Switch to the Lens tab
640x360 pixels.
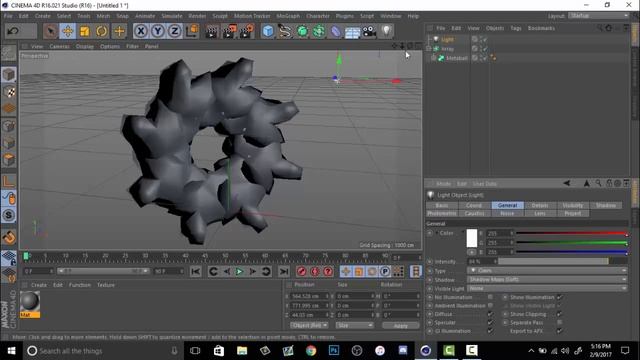[x=540, y=213]
